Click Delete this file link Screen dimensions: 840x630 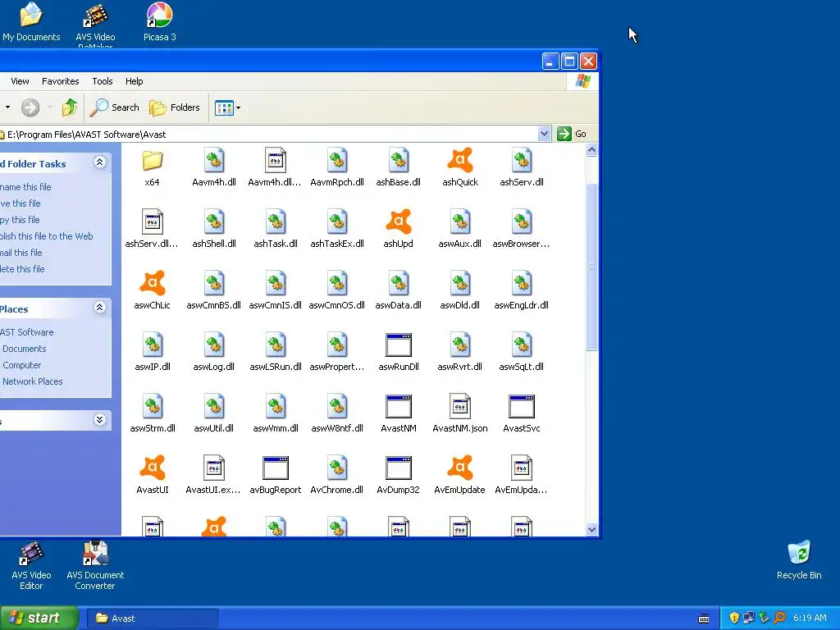click(x=22, y=269)
